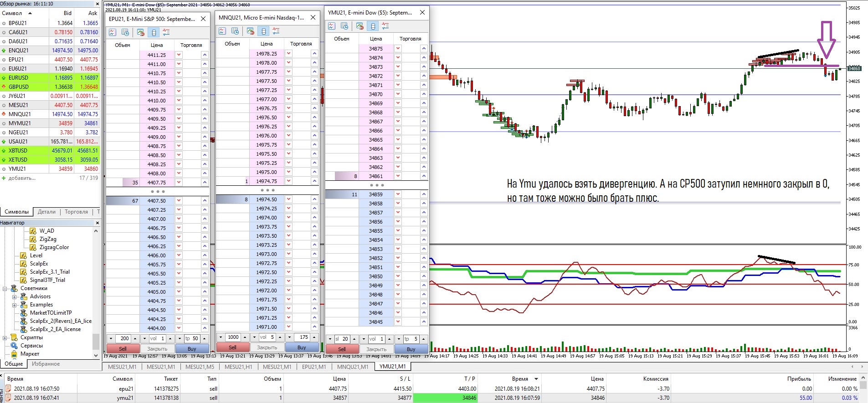Click the green icon next to XBTUSD symbol
Screen dimensions: 868x403
(x=4, y=151)
